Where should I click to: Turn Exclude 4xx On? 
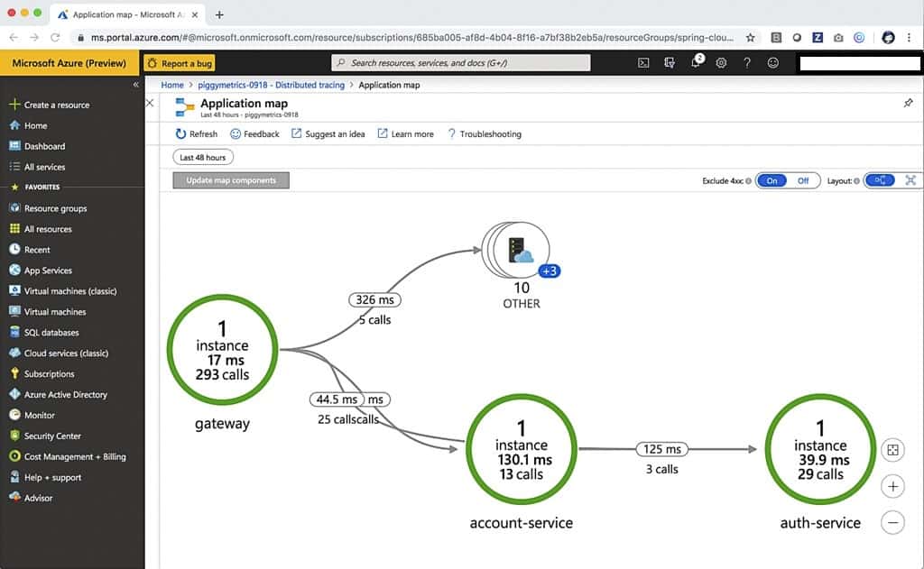[772, 181]
